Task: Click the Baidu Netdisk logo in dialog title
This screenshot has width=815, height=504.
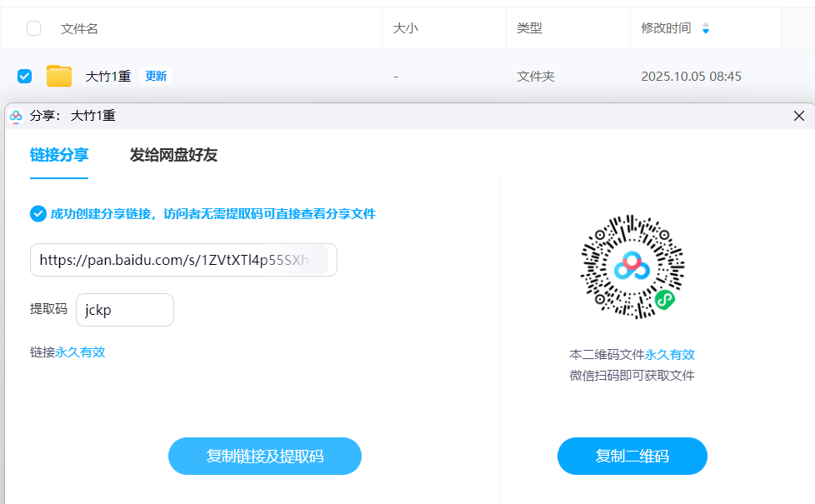Action: pos(16,117)
